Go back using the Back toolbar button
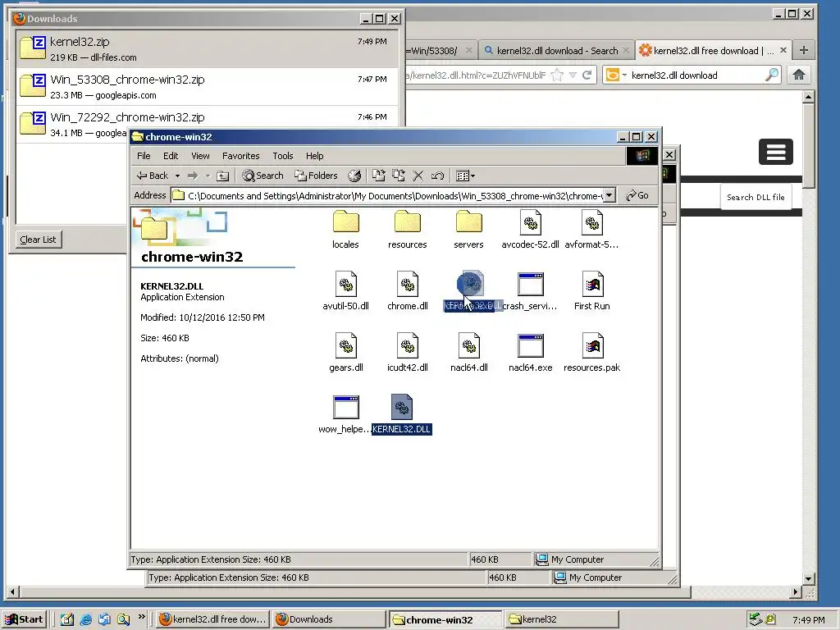840x630 pixels. coord(153,176)
